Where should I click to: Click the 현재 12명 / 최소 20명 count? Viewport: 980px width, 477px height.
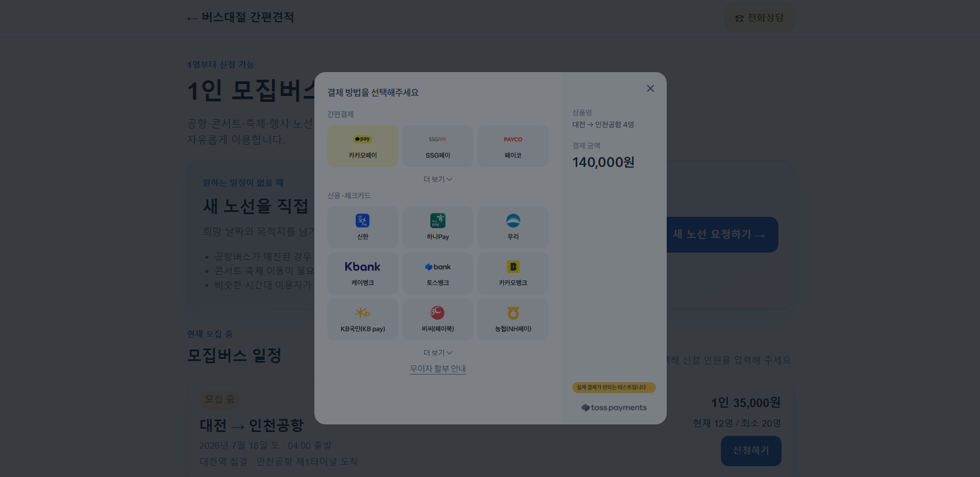pyautogui.click(x=737, y=423)
